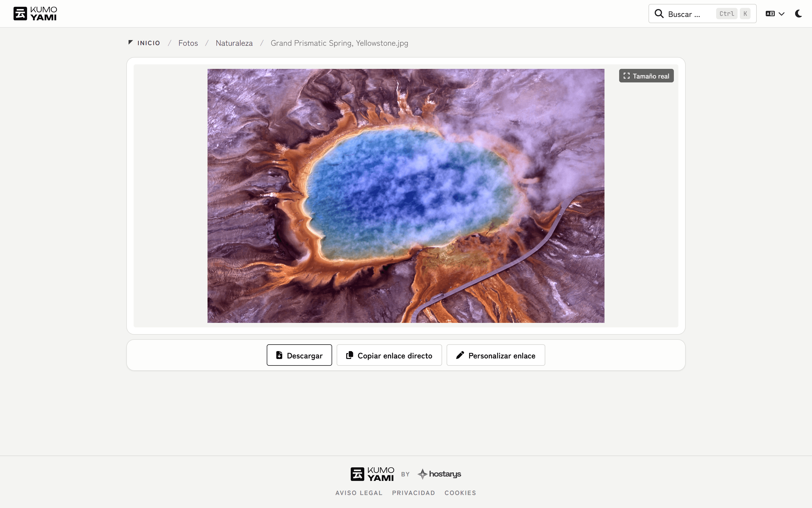812x508 pixels.
Task: Show image at Tamaño real
Action: click(x=646, y=76)
